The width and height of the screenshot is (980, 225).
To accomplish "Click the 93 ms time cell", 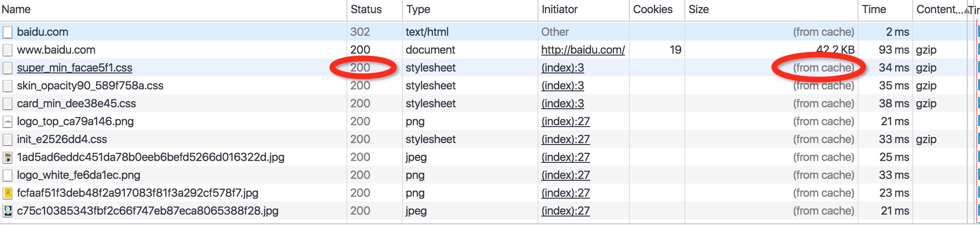I will pos(894,50).
